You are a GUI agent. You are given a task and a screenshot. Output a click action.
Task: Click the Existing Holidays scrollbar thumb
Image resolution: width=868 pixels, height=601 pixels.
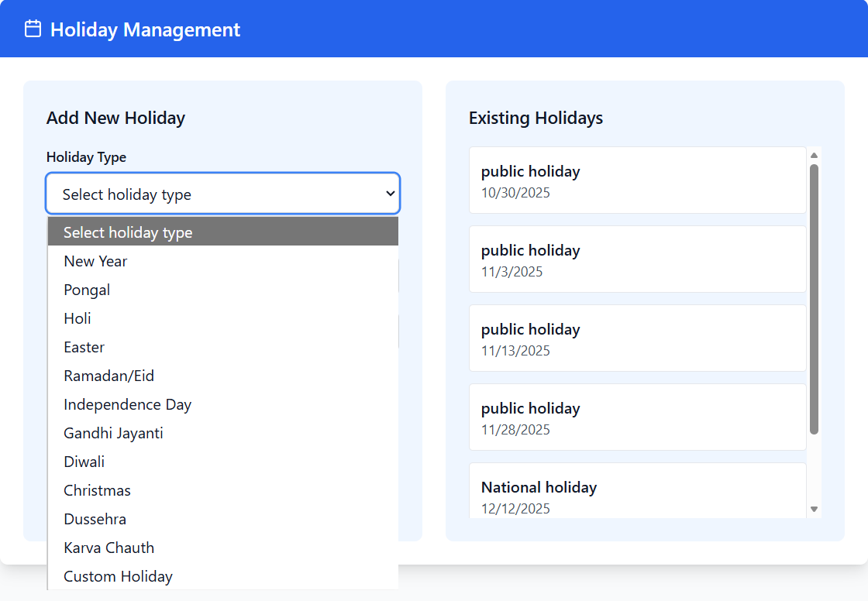click(x=814, y=298)
